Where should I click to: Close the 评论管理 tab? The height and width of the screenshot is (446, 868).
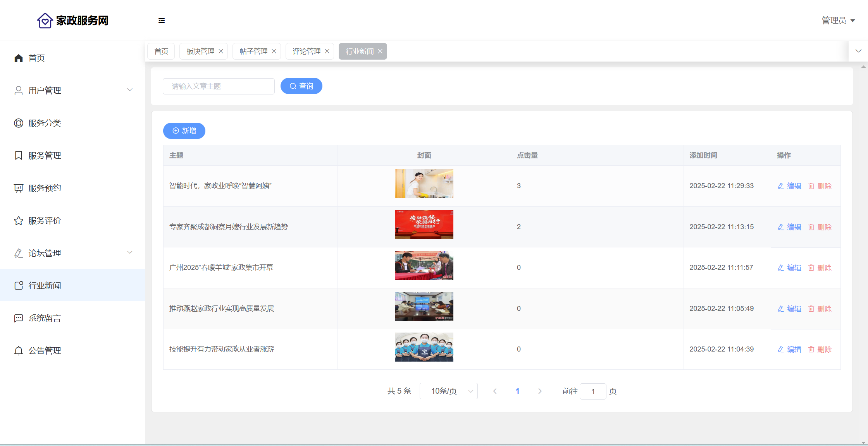pos(327,51)
